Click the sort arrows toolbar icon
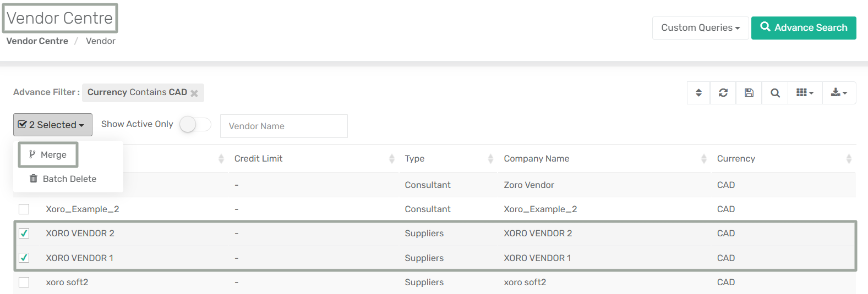 coord(698,93)
